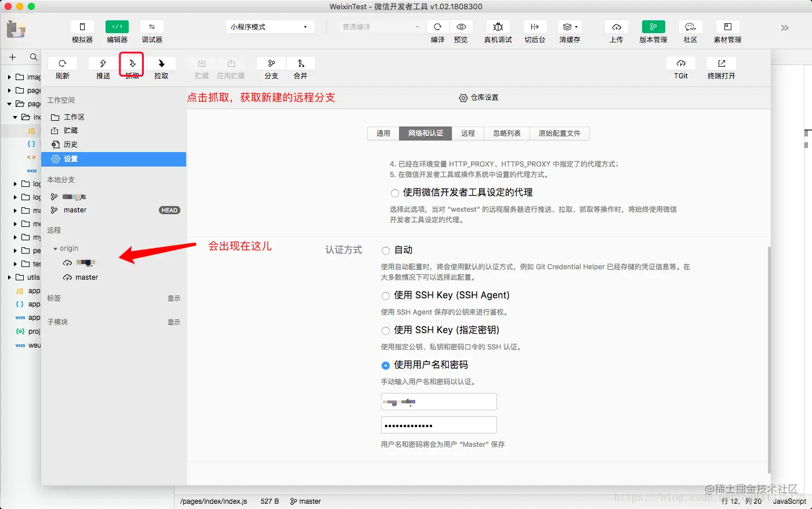The height and width of the screenshot is (509, 812).
Task: Click the 分支 branch button
Action: 271,63
